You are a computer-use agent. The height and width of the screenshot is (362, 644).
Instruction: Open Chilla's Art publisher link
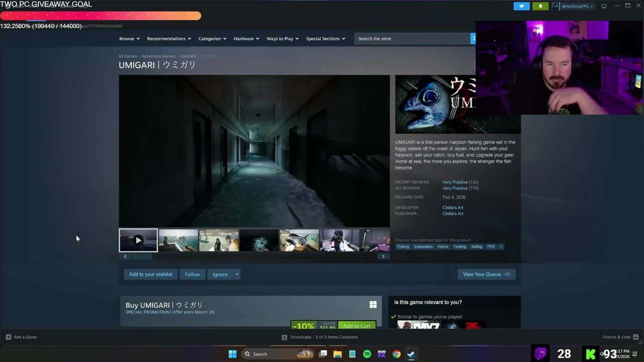pyautogui.click(x=453, y=214)
